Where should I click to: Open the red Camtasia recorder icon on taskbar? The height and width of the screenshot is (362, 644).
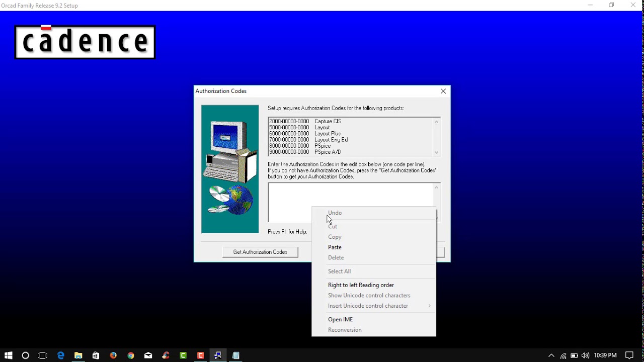(201, 355)
